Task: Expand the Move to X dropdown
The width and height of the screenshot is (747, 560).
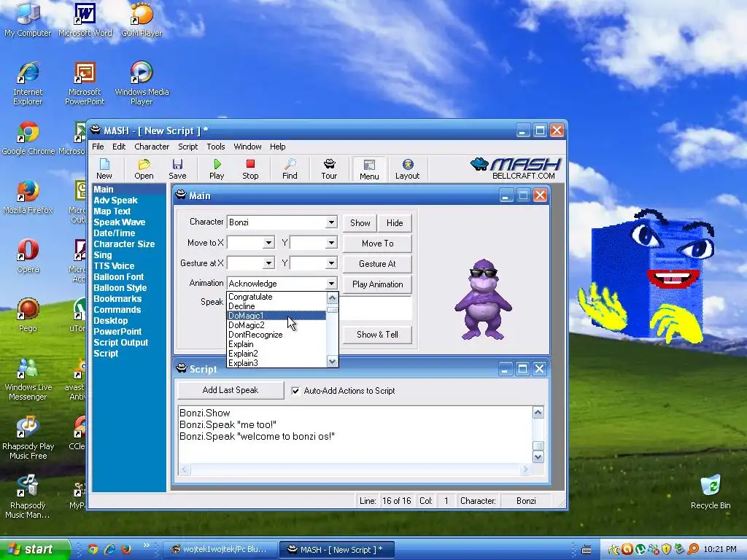Action: [268, 243]
